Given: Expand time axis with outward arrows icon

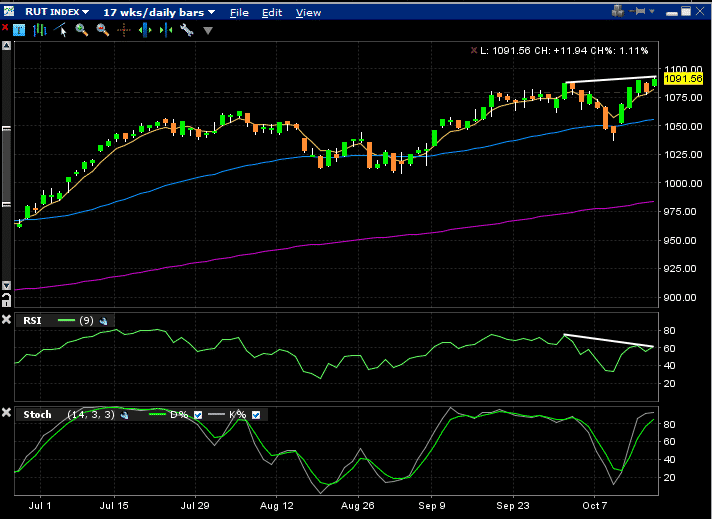Looking at the screenshot, I should point(145,30).
